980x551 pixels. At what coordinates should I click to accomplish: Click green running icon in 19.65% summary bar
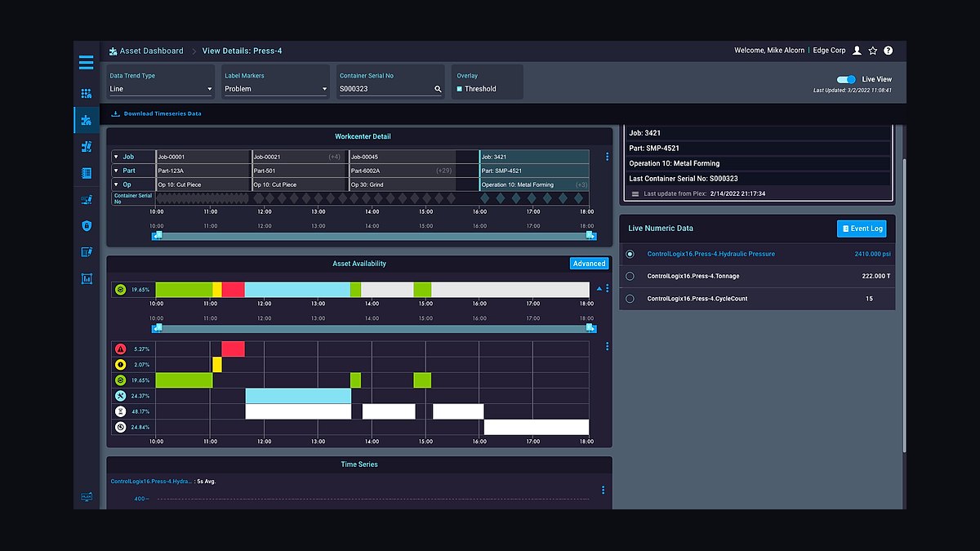[120, 290]
